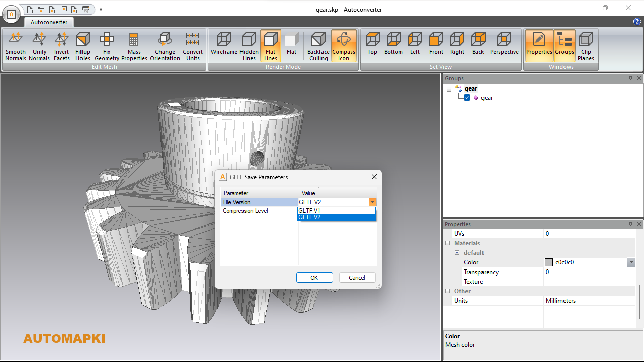Open the Convert Units tool

pyautogui.click(x=193, y=46)
